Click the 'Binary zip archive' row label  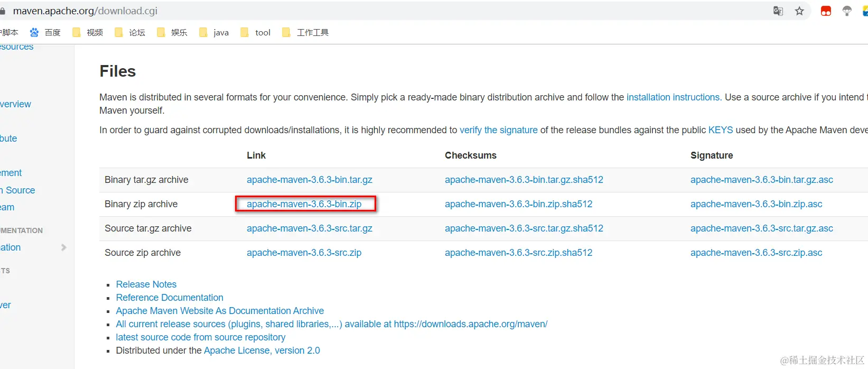pyautogui.click(x=141, y=204)
